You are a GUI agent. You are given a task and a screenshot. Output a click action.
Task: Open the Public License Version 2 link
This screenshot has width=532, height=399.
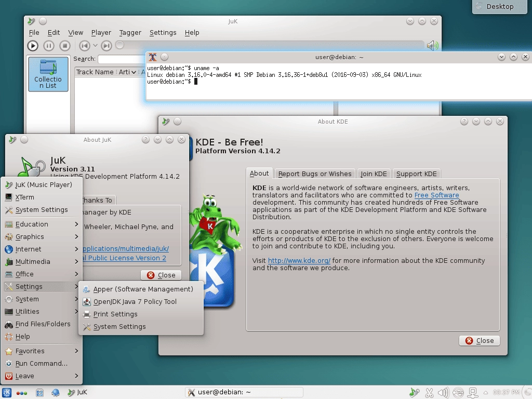(x=124, y=258)
